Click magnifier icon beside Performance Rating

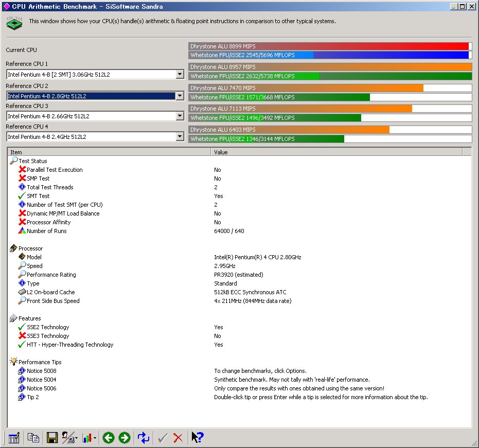tap(22, 274)
